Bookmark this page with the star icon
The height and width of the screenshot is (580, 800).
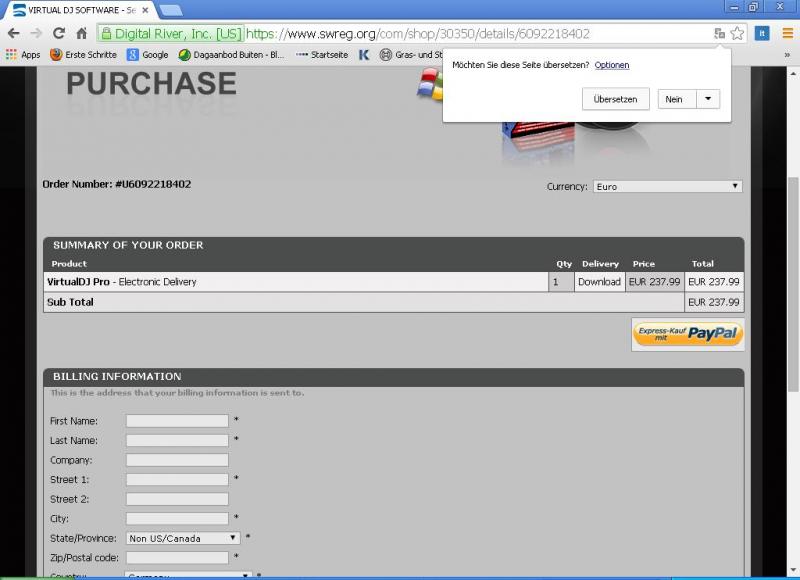[x=737, y=33]
